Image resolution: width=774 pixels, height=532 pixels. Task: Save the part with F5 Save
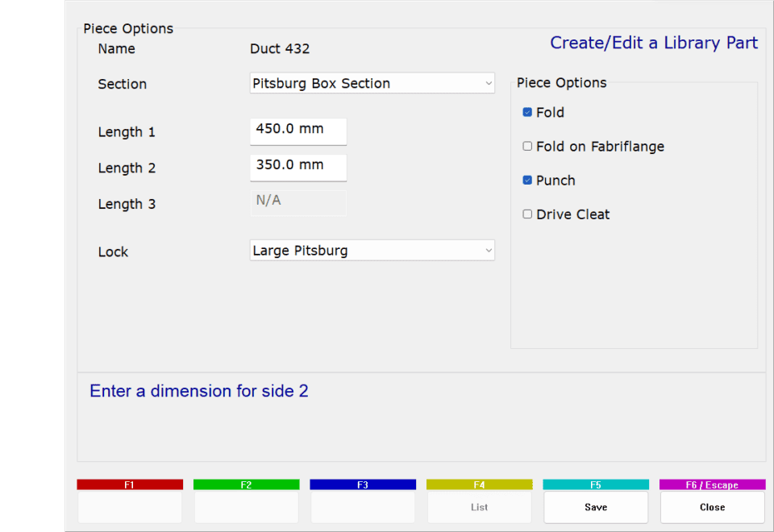coord(595,507)
